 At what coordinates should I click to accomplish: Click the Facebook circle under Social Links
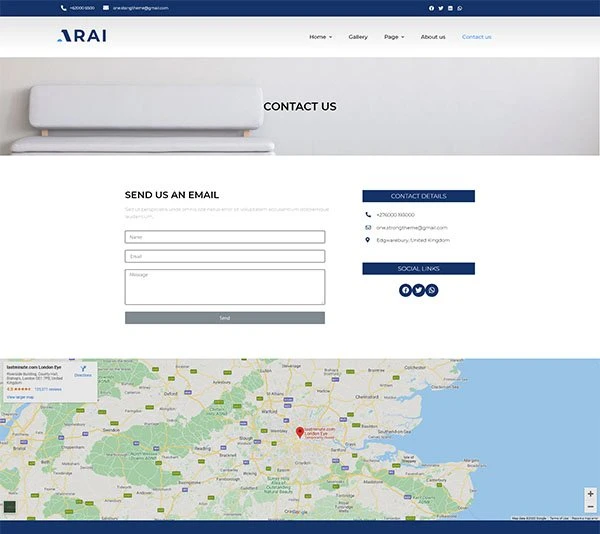(405, 290)
